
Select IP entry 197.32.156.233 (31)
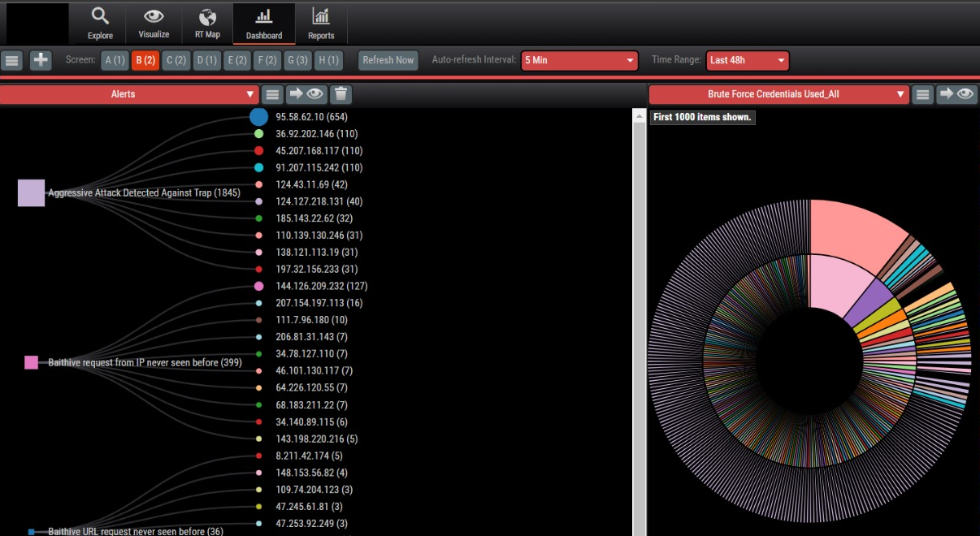(316, 269)
